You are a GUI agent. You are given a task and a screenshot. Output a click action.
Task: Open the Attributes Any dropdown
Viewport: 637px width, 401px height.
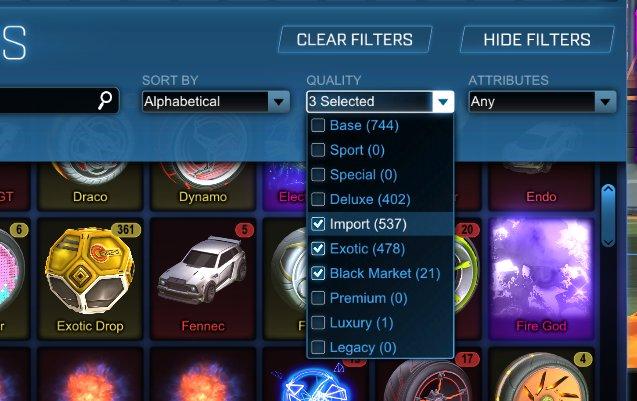(x=542, y=102)
